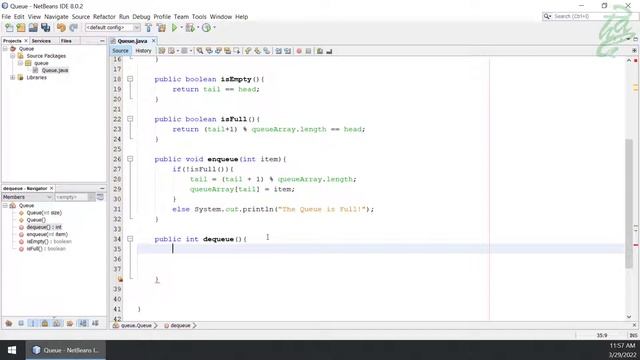This screenshot has width=640, height=360.
Task: Toggle Show Static Members in Navigator
Action: [x=33, y=324]
